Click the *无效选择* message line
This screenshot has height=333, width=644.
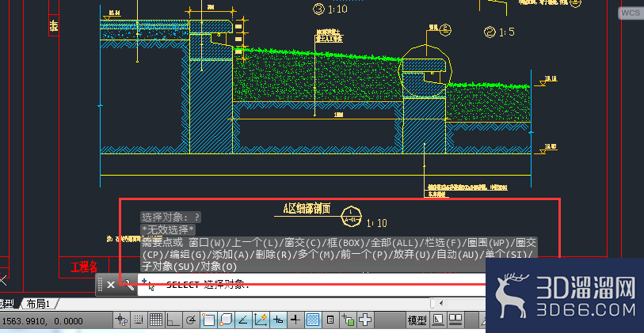168,229
